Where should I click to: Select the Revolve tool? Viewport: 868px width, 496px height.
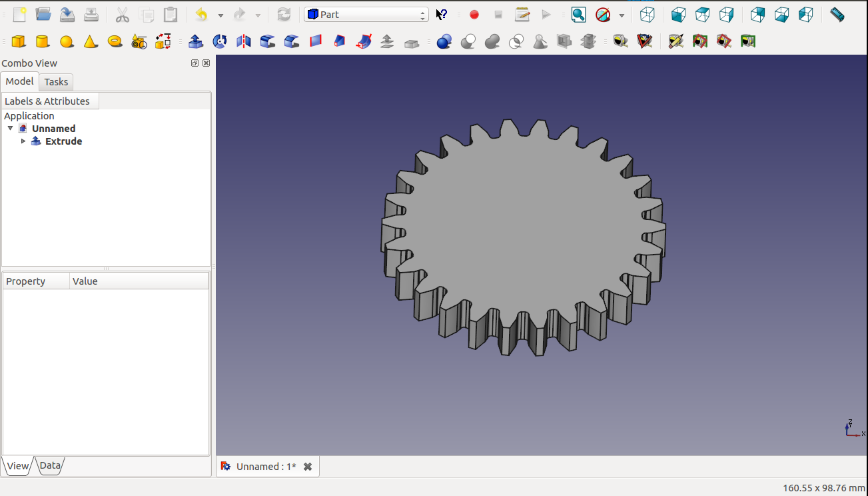[220, 42]
